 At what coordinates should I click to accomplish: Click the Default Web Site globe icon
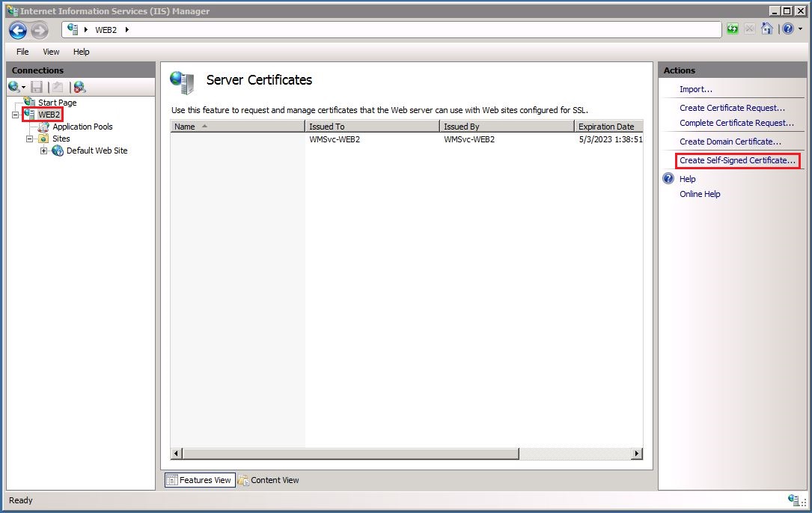pos(58,151)
